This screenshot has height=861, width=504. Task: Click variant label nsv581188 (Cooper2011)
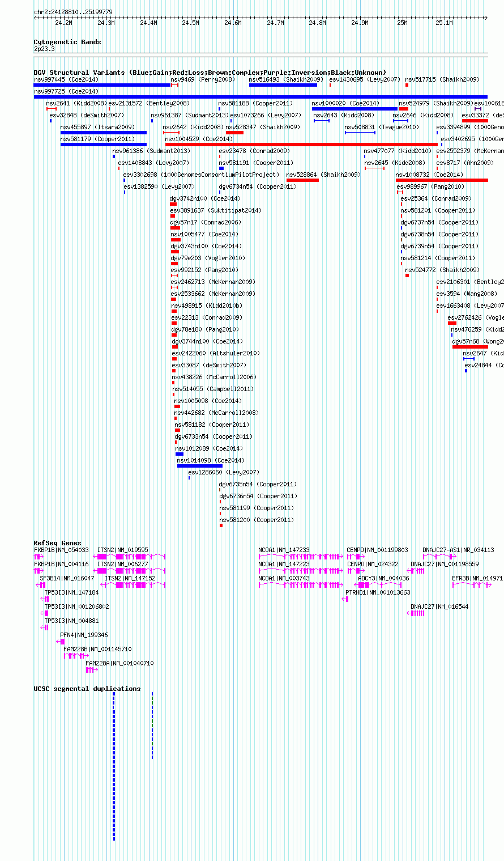coord(256,104)
